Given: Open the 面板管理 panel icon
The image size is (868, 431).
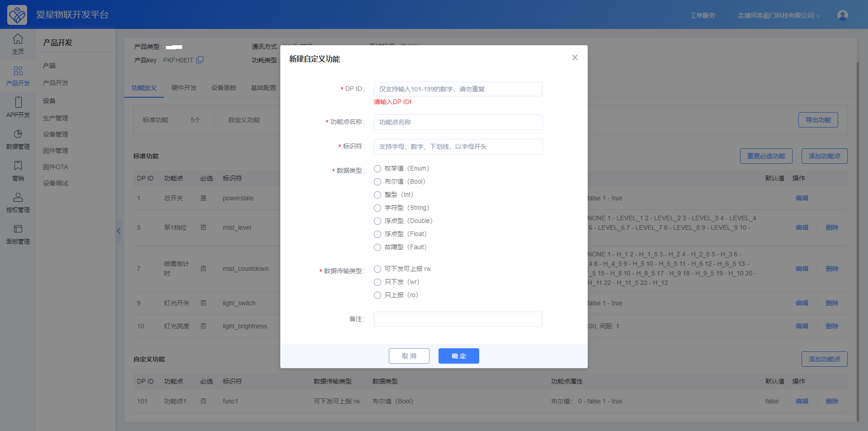Looking at the screenshot, I should point(18,229).
